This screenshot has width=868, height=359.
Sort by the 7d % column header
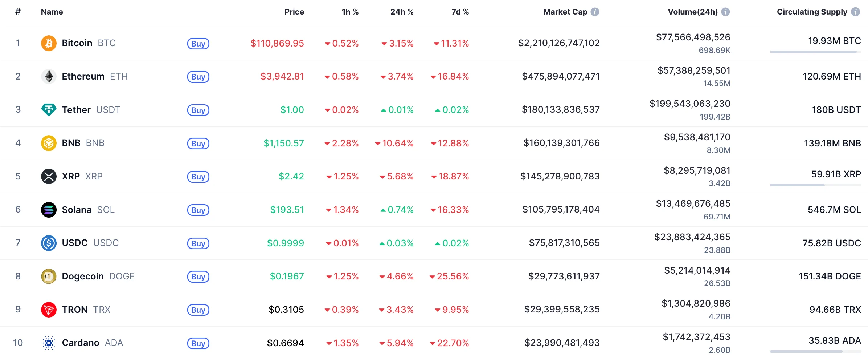point(460,12)
